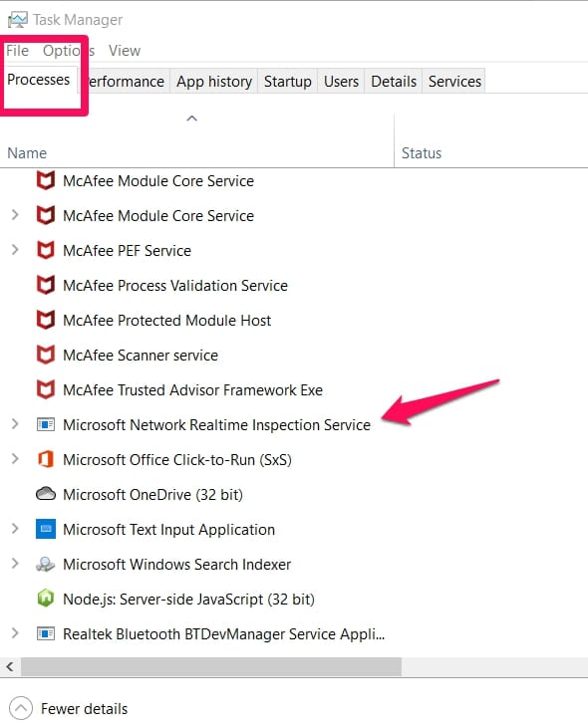Click the Microsoft OneDrive cloud icon
Image resolution: width=588 pixels, height=728 pixels.
coord(46,494)
